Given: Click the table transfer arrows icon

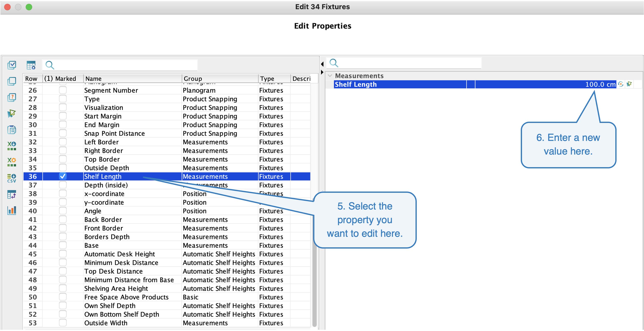Looking at the screenshot, I should click(12, 194).
